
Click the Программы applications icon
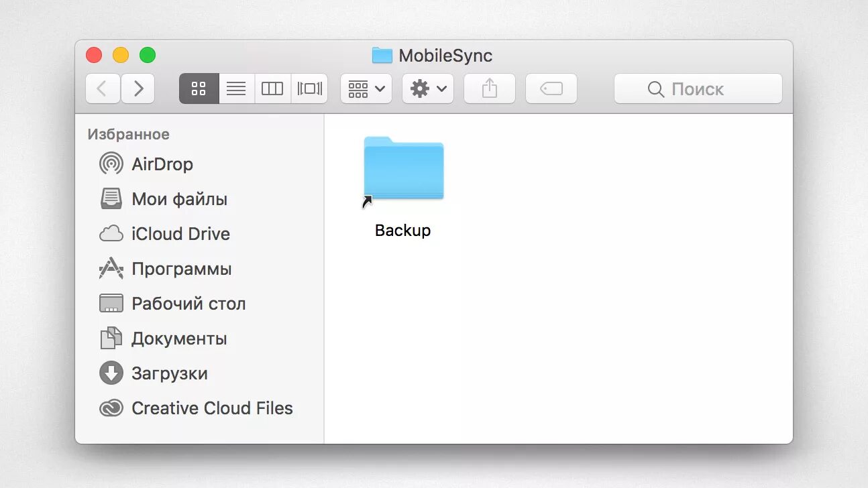tap(111, 269)
